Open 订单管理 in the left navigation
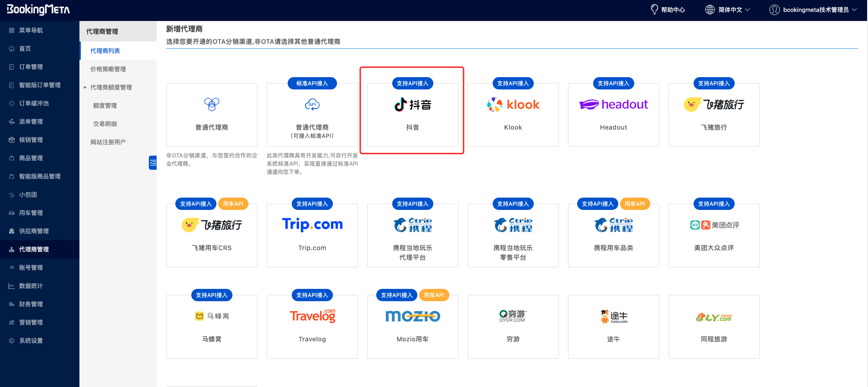 [31, 67]
